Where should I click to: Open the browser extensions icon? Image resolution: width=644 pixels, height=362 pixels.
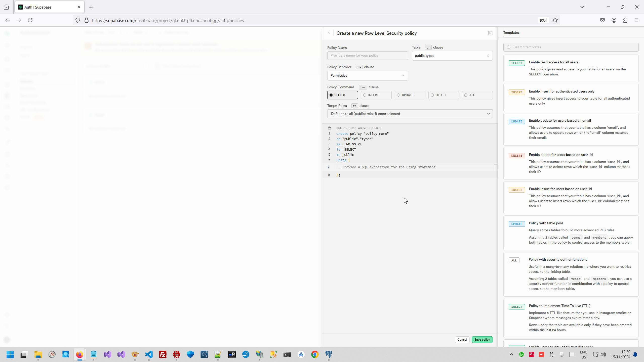[x=625, y=20]
